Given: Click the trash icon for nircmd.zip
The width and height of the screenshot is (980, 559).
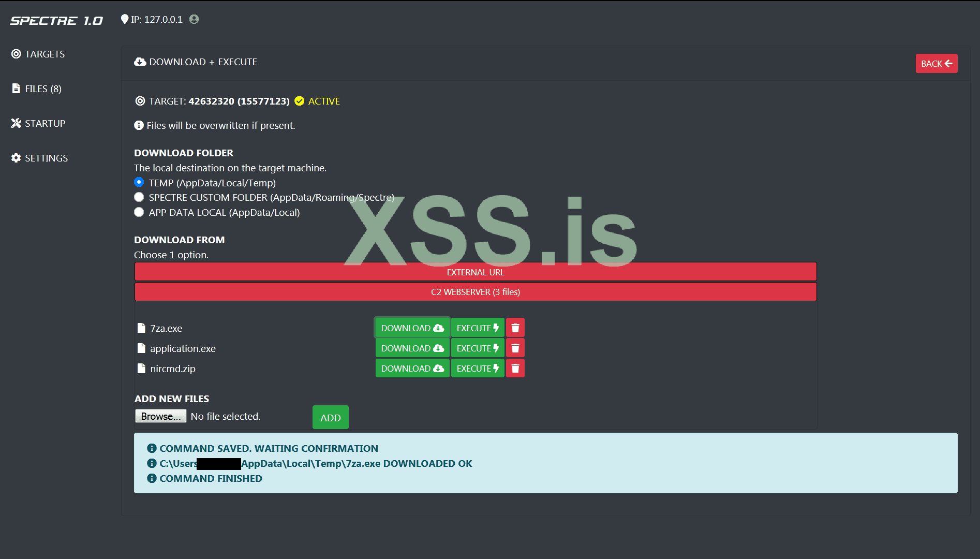Looking at the screenshot, I should [515, 368].
